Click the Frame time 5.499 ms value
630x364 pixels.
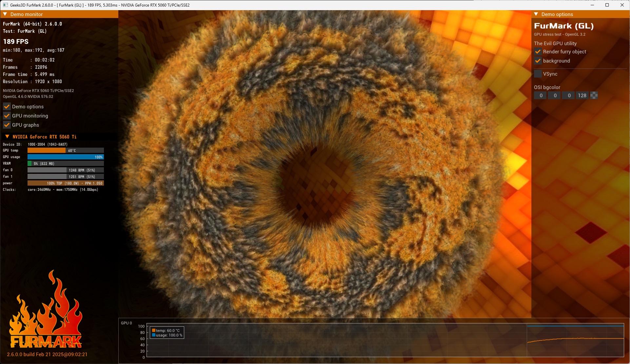(x=45, y=74)
